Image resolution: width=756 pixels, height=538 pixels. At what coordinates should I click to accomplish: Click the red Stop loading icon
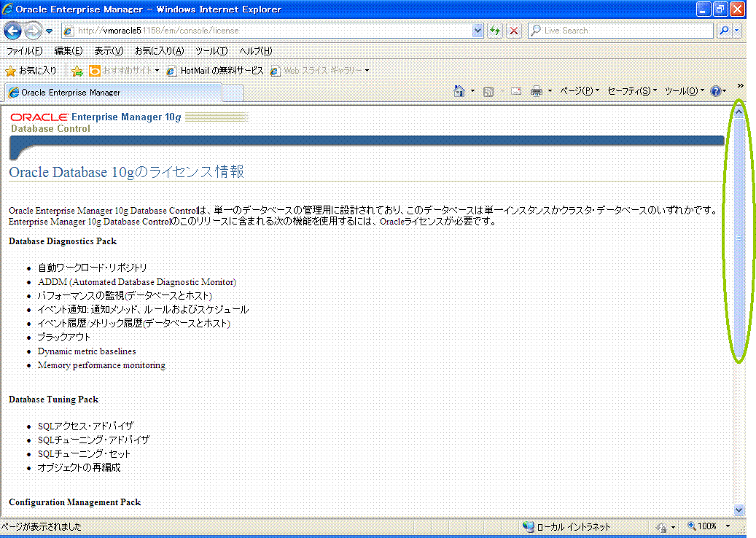point(514,31)
